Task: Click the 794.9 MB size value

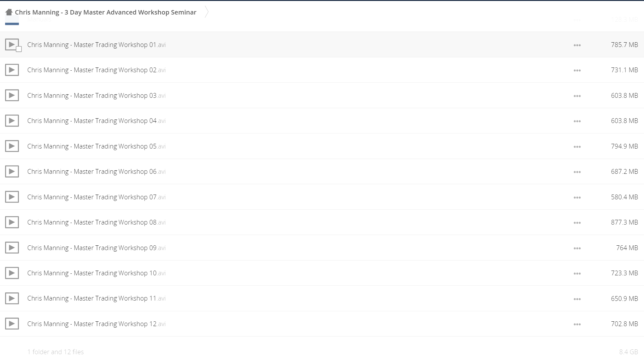Action: click(x=624, y=146)
